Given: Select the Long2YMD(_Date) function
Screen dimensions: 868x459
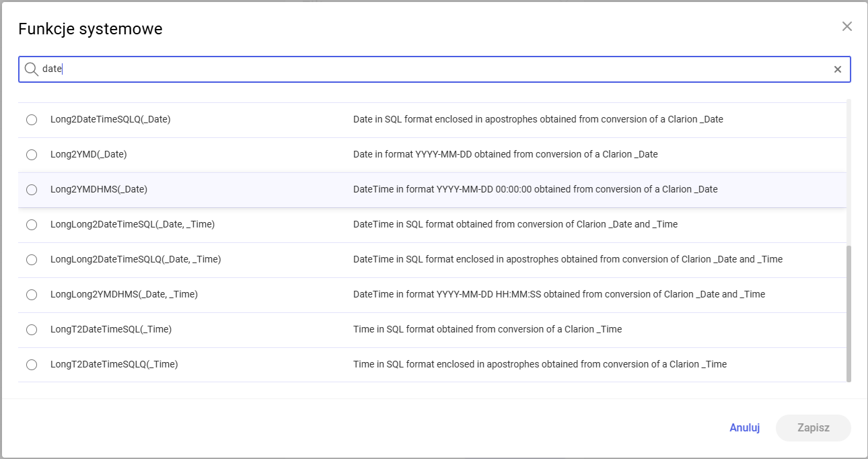Looking at the screenshot, I should coord(31,154).
